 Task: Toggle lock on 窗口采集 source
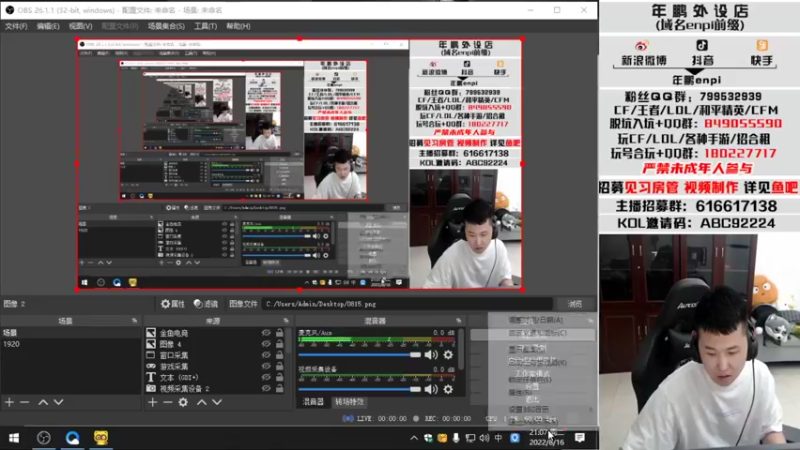[280, 355]
